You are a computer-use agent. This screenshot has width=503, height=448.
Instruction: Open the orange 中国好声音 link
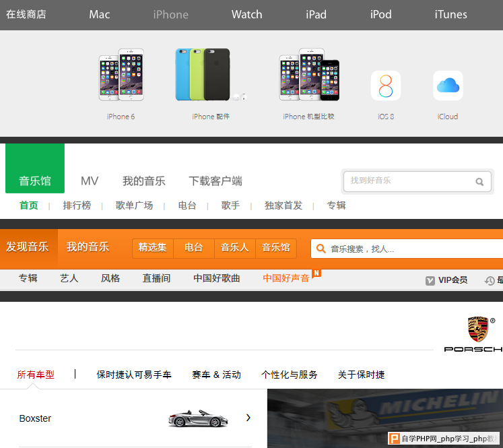click(x=286, y=278)
